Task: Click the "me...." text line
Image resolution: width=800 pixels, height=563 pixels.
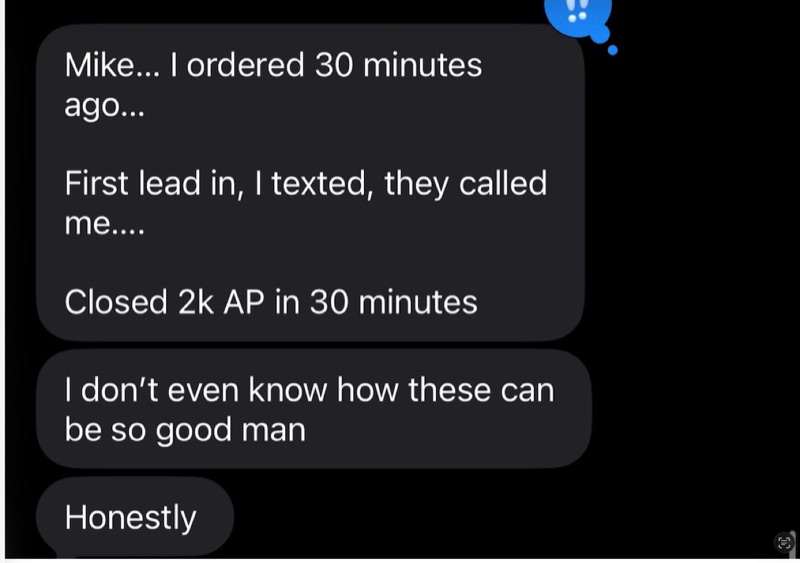Action: point(104,224)
